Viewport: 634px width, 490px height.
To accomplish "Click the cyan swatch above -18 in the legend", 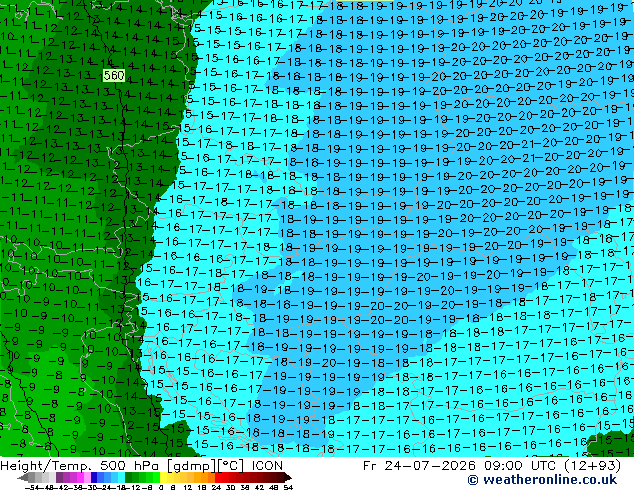I will [121, 477].
